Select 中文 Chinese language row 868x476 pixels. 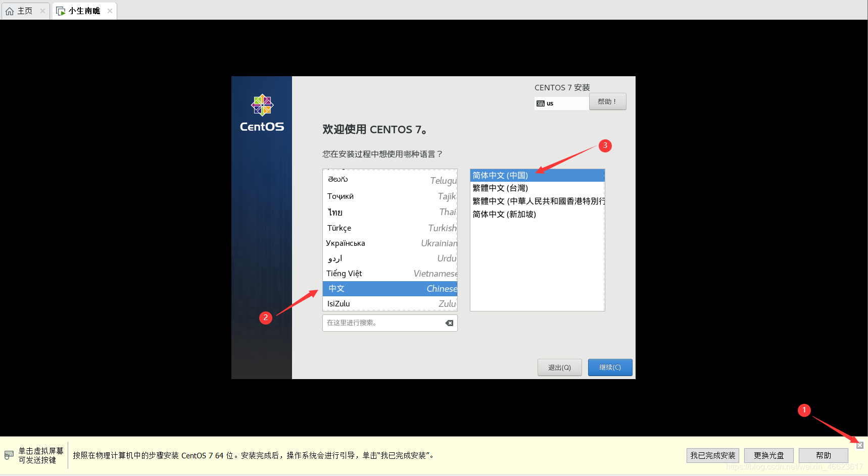coord(390,289)
